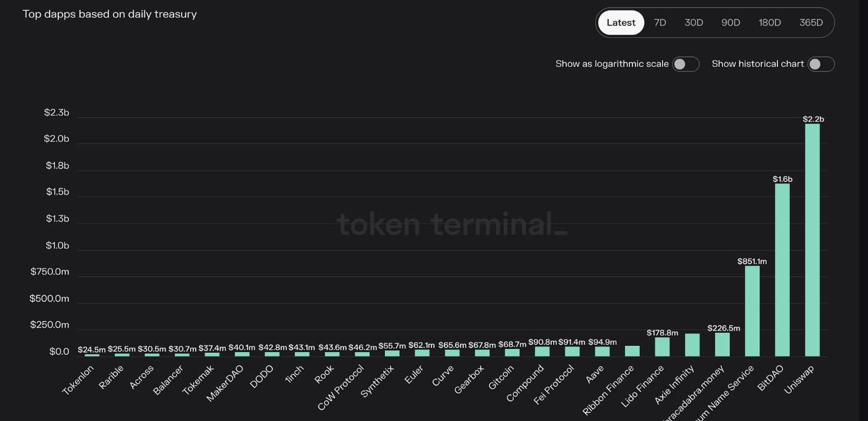Show data for 365D range
868x421 pixels.
click(x=811, y=23)
